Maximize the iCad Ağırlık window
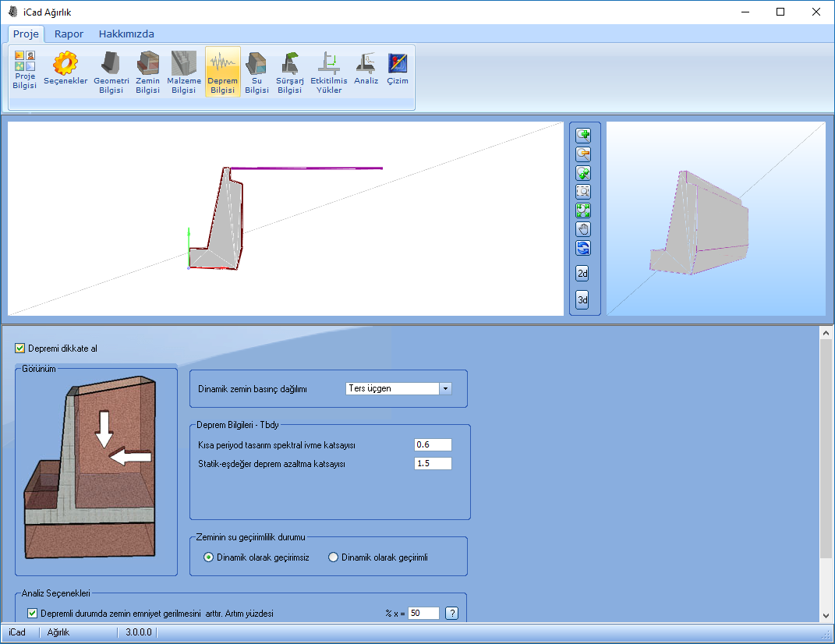Viewport: 835px width, 644px height. [x=780, y=12]
